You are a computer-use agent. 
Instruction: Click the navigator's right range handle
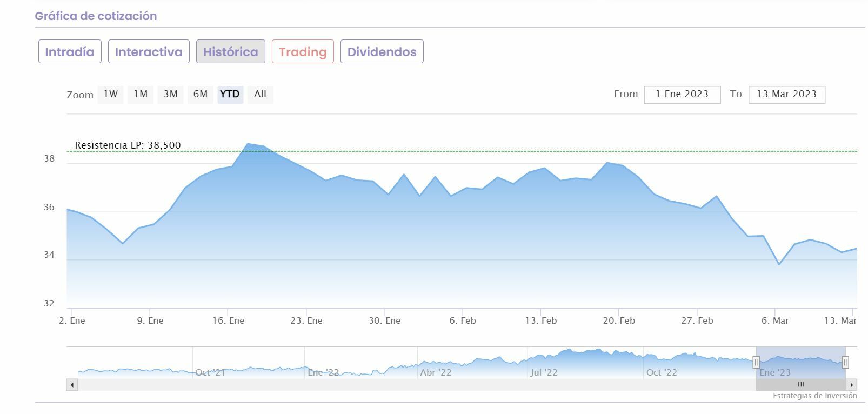(845, 362)
